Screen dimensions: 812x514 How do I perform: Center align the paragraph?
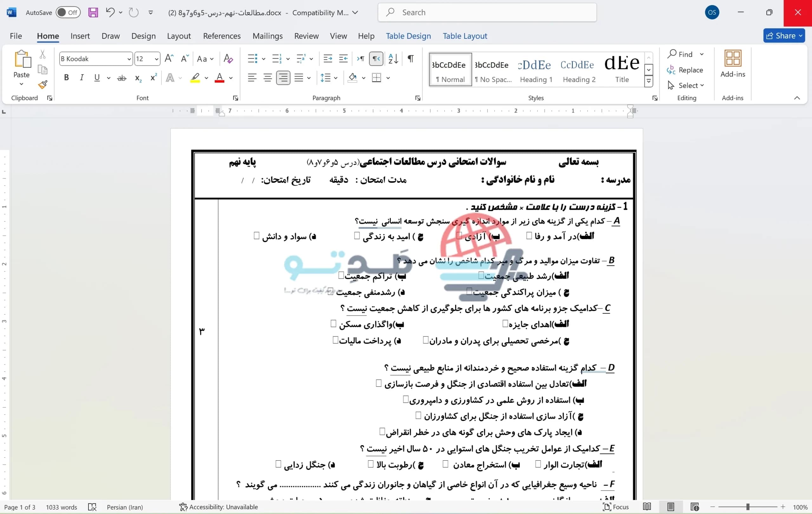pyautogui.click(x=267, y=77)
